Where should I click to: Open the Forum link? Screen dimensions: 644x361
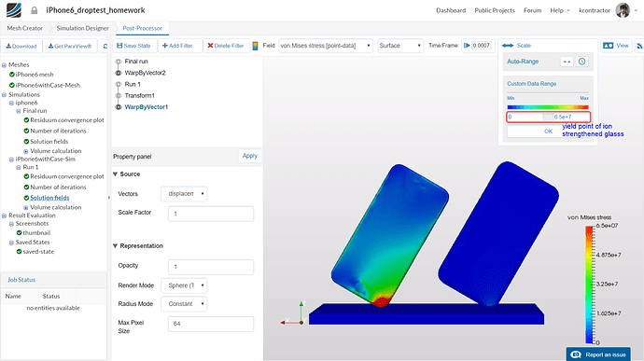click(x=532, y=10)
